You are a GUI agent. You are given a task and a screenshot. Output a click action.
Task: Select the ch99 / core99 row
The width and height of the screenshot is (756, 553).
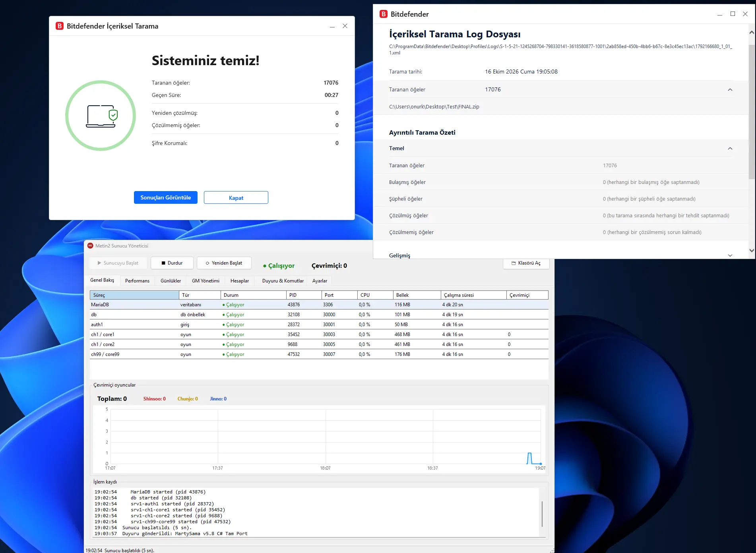pyautogui.click(x=319, y=354)
